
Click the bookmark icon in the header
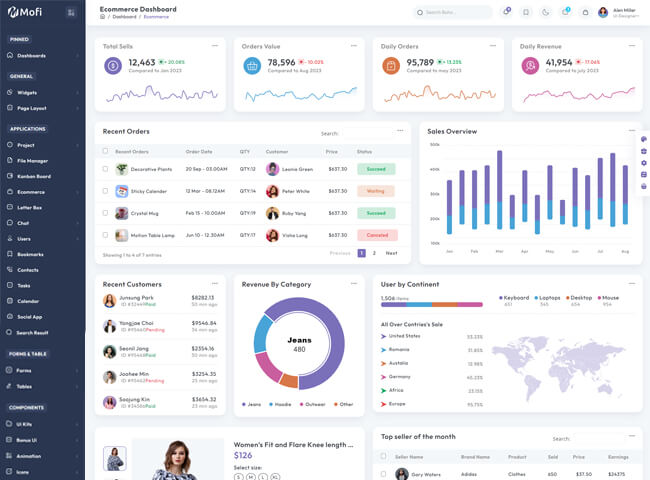coord(526,12)
